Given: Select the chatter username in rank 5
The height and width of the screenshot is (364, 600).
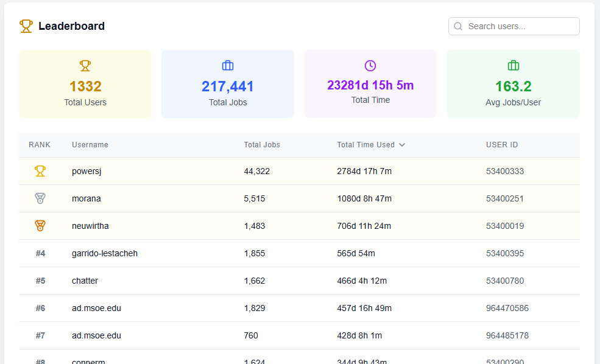Looking at the screenshot, I should (x=85, y=281).
